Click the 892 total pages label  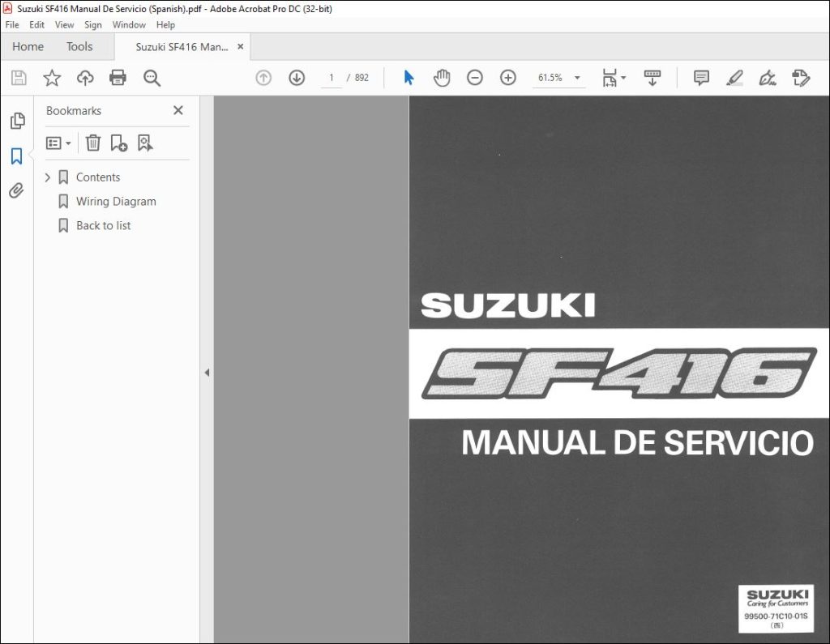[x=362, y=78]
